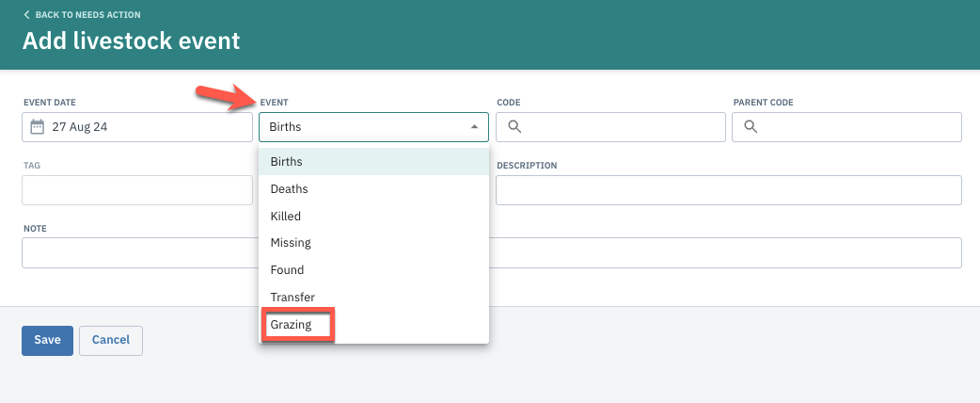This screenshot has height=403, width=980.
Task: Choose the highlighted Grazing option
Action: coord(297,325)
